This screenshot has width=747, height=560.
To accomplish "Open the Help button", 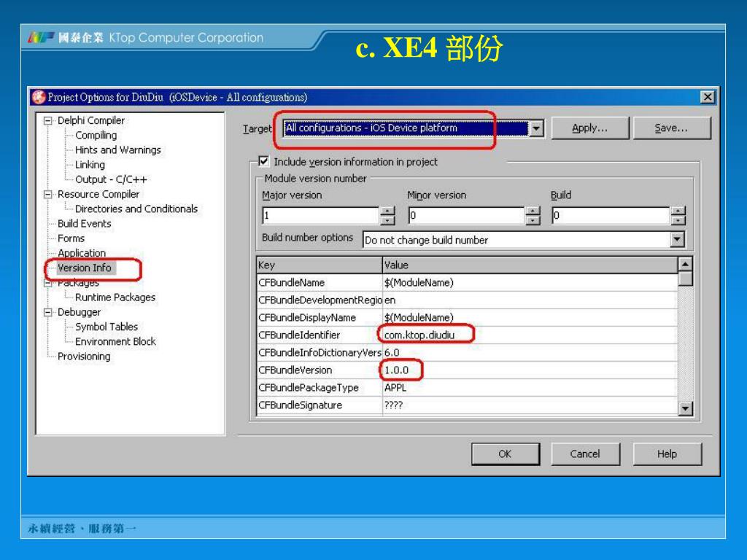I will (667, 454).
